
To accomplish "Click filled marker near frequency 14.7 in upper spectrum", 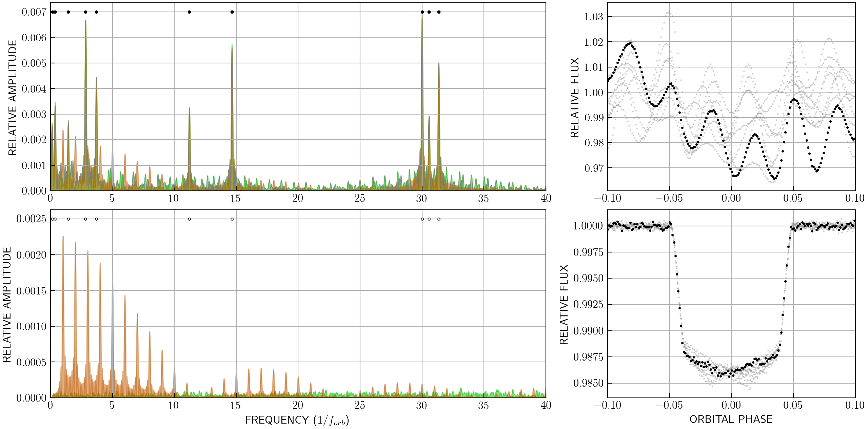I will click(x=232, y=12).
